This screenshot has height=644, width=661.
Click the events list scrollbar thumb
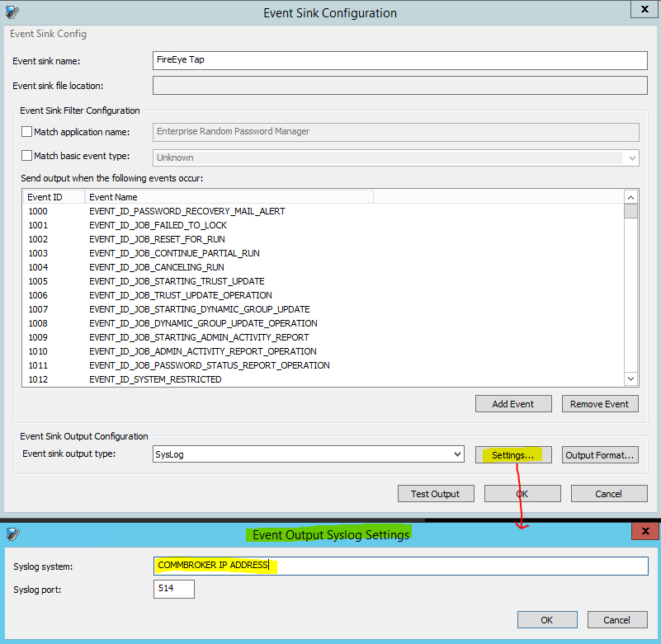tap(630, 211)
